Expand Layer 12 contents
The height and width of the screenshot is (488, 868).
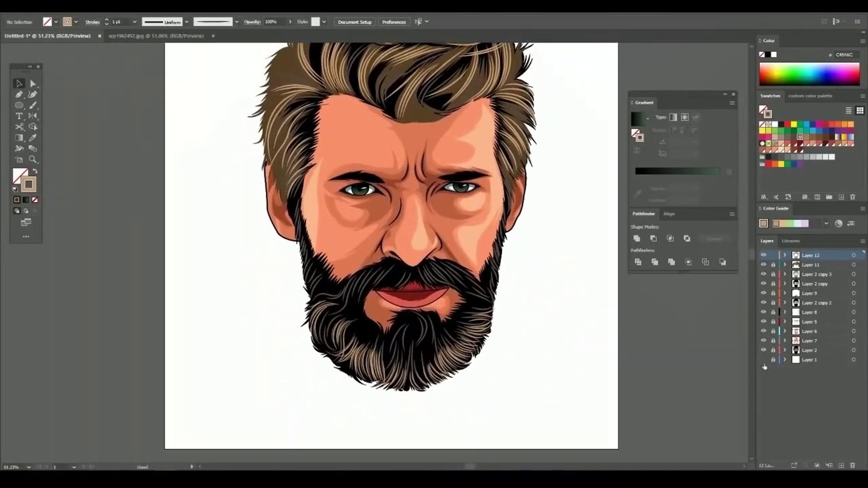coord(785,255)
